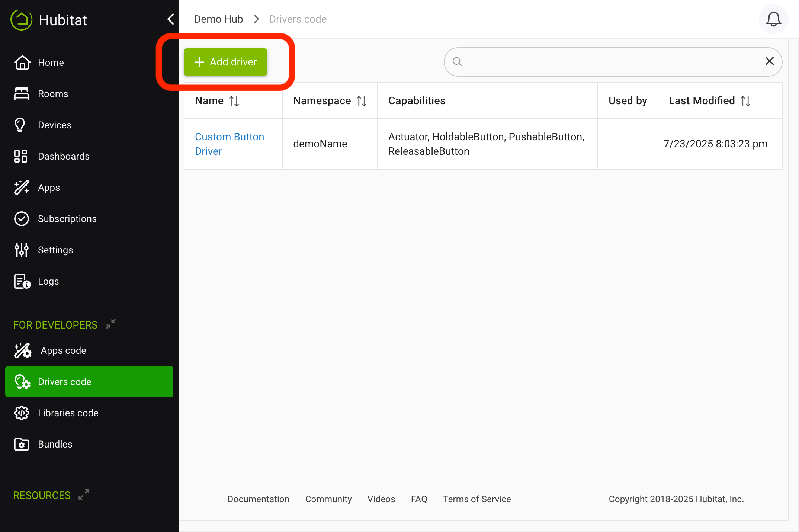
Task: Click the Used by column header
Action: [x=628, y=101]
